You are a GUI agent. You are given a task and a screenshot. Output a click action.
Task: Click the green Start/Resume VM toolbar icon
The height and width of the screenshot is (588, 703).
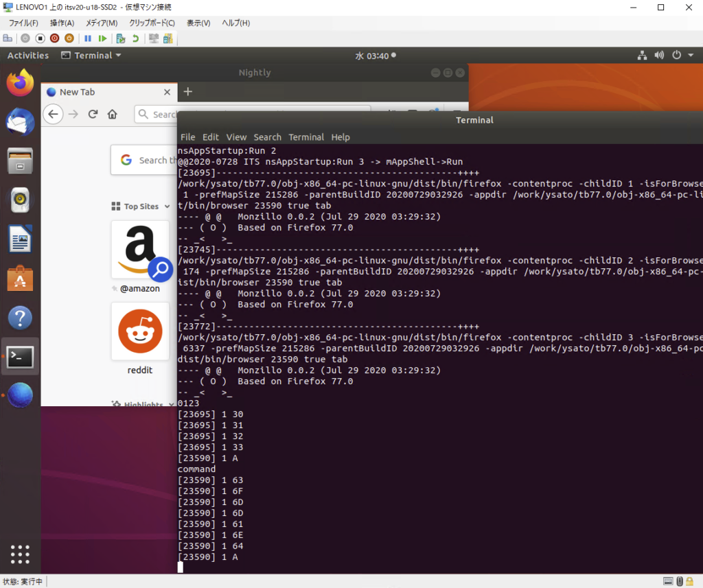[102, 38]
